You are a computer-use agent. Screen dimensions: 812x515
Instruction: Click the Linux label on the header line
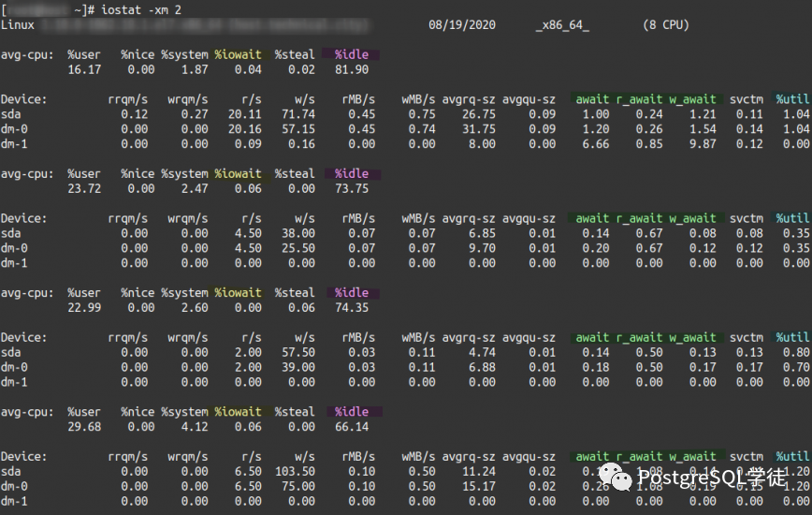[18, 24]
